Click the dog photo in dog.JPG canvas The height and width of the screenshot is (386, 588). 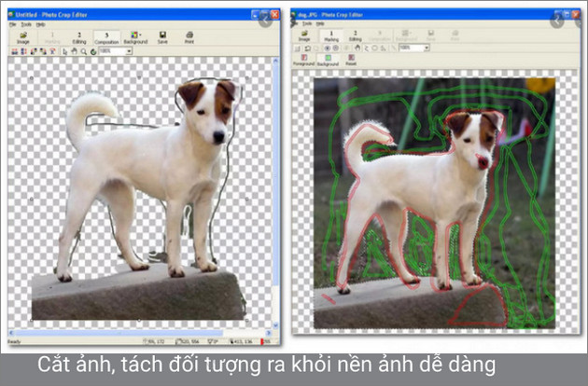(434, 203)
